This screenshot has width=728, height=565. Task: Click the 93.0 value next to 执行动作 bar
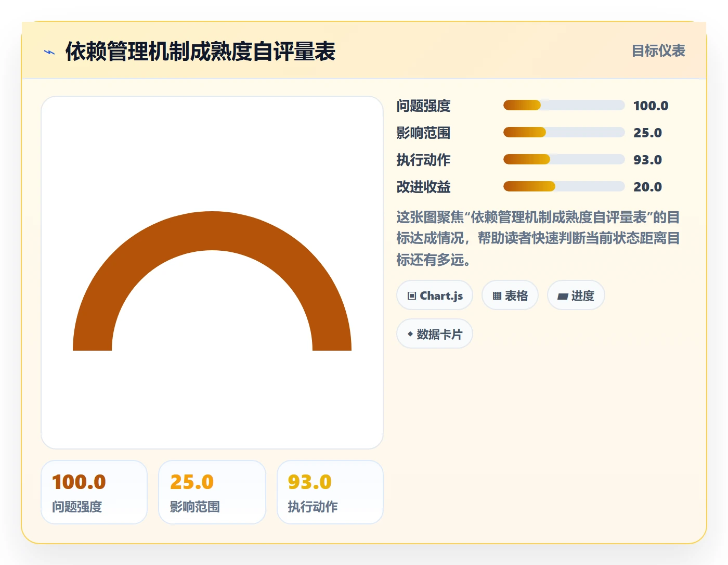647,160
